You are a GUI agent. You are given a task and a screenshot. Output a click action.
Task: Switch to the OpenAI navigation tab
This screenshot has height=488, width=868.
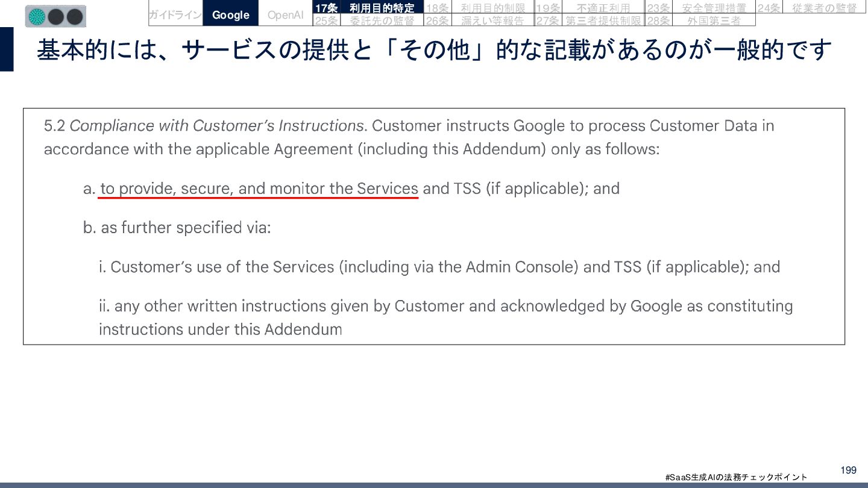click(x=286, y=14)
